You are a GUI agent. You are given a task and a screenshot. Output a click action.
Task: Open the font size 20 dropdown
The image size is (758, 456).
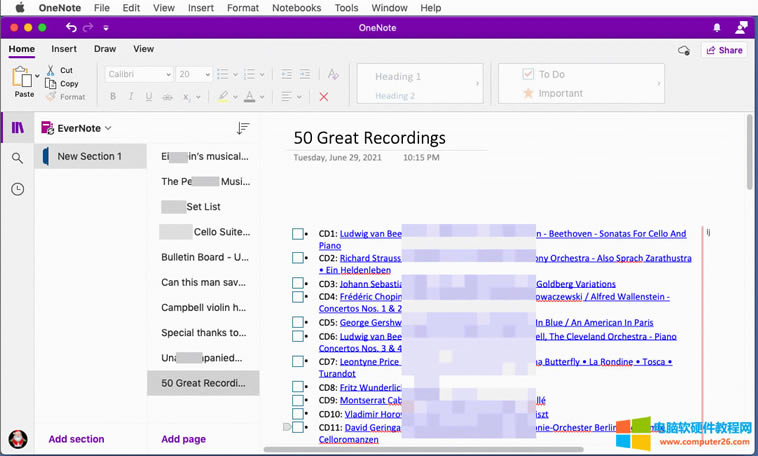click(194, 74)
